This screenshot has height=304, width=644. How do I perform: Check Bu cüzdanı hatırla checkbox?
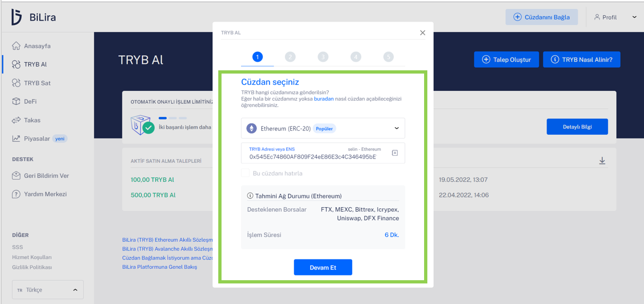coord(245,173)
